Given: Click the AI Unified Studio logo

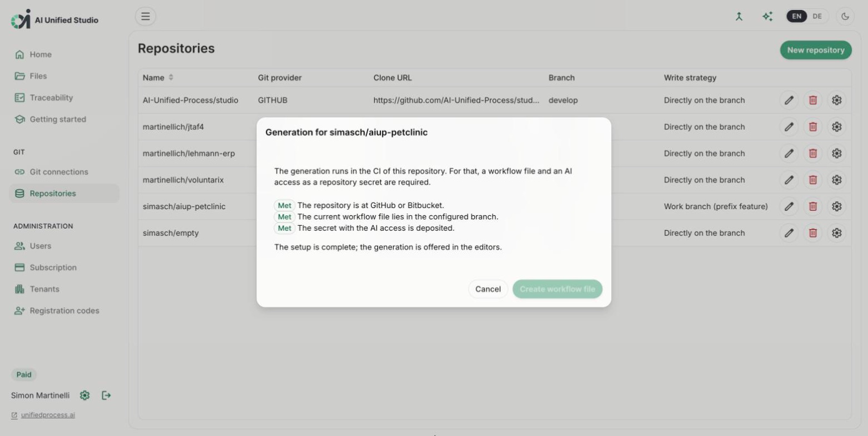Looking at the screenshot, I should [x=54, y=19].
